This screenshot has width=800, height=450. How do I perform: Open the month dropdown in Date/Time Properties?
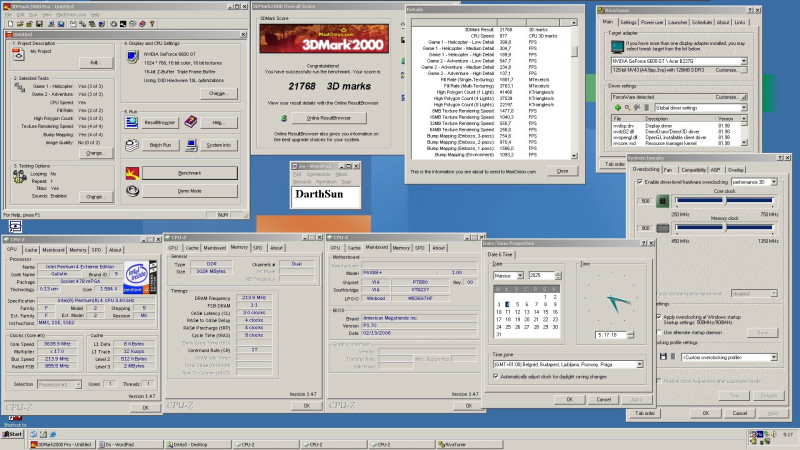(520, 276)
